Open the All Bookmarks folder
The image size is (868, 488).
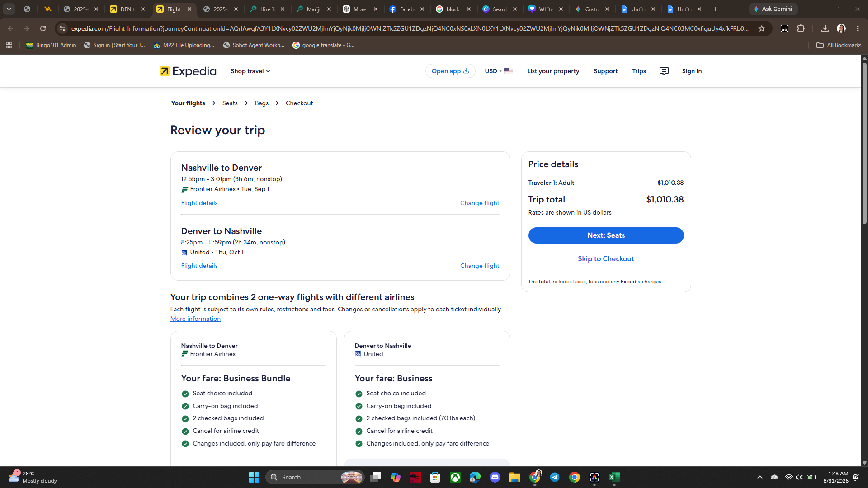839,45
